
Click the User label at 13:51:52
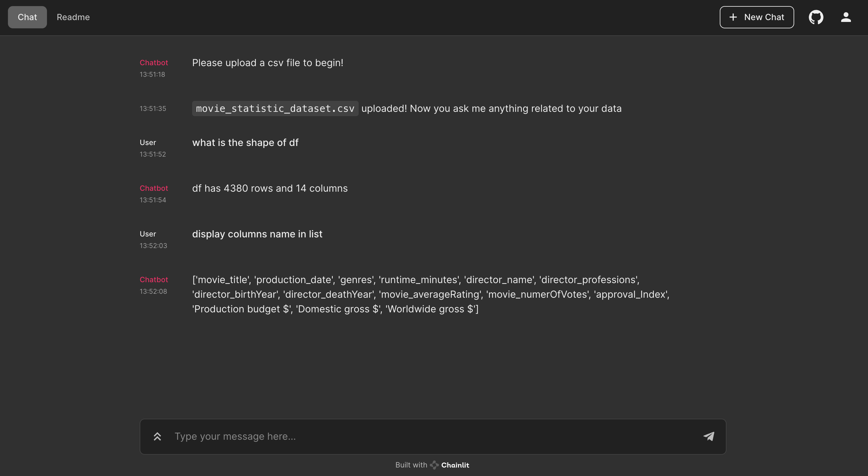pyautogui.click(x=148, y=143)
